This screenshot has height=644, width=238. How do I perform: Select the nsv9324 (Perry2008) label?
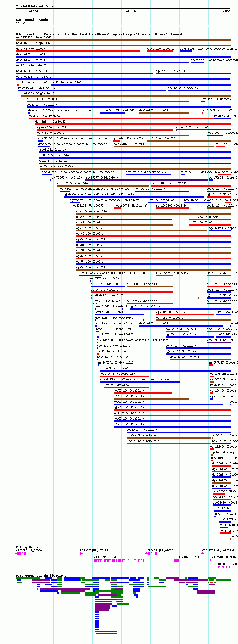(x=31, y=65)
